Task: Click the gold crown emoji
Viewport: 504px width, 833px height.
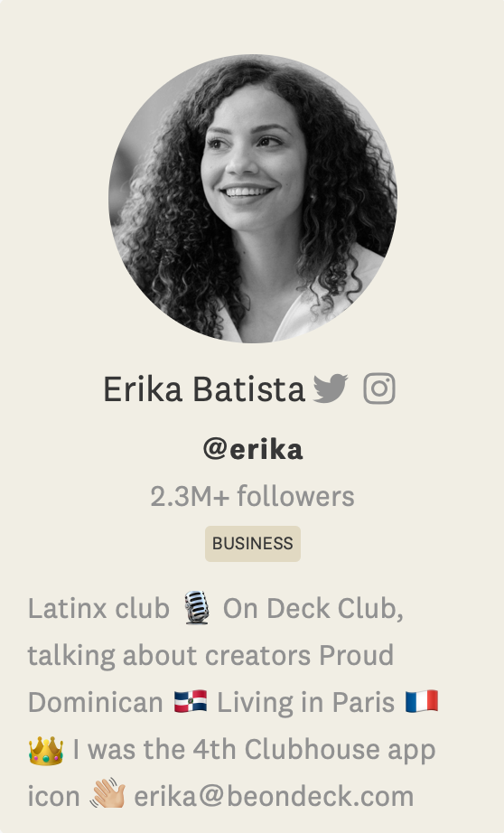Action: (46, 751)
